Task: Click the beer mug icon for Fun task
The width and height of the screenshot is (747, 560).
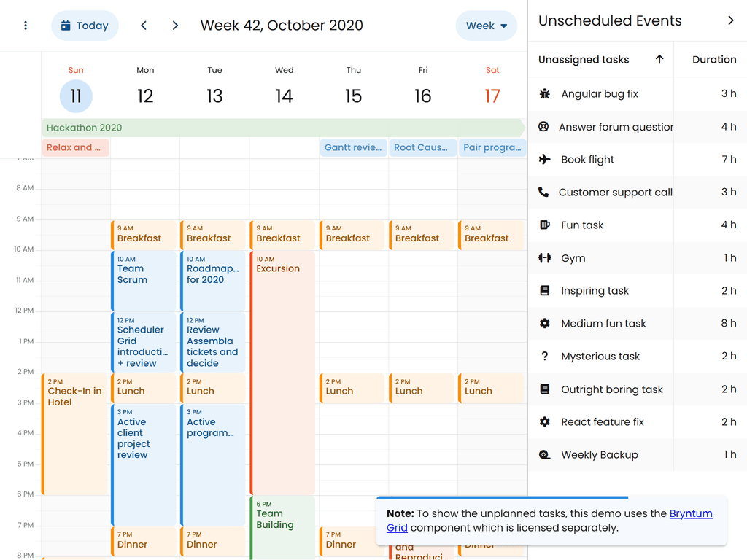Action: click(x=544, y=225)
